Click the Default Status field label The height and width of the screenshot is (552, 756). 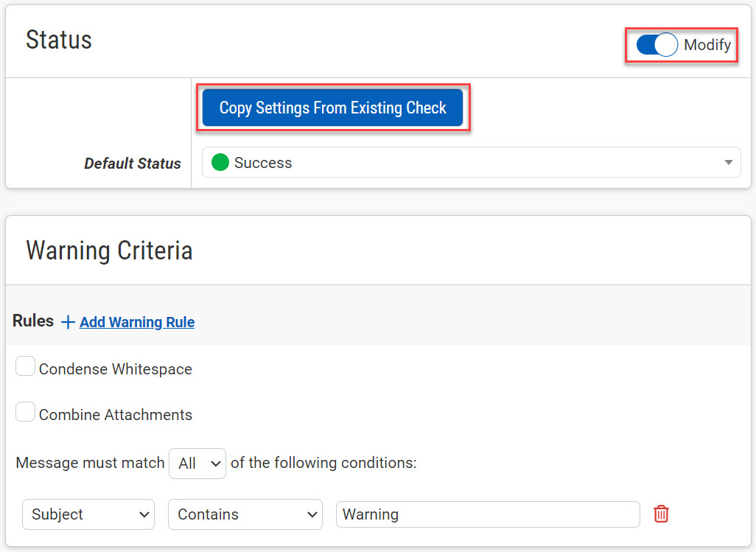click(x=133, y=164)
